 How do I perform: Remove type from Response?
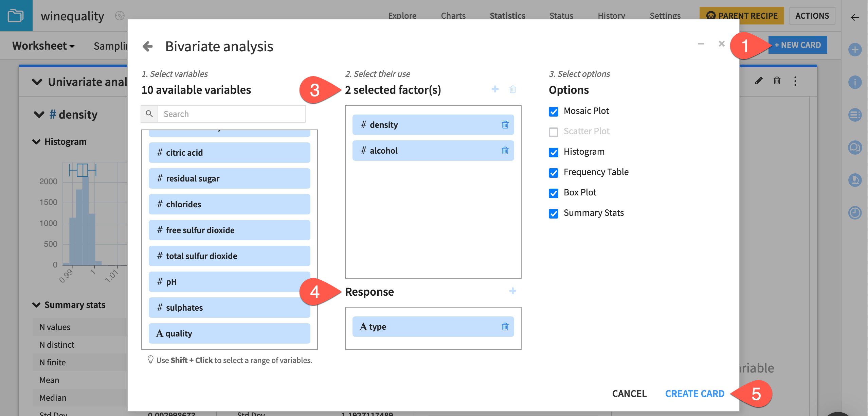click(505, 327)
